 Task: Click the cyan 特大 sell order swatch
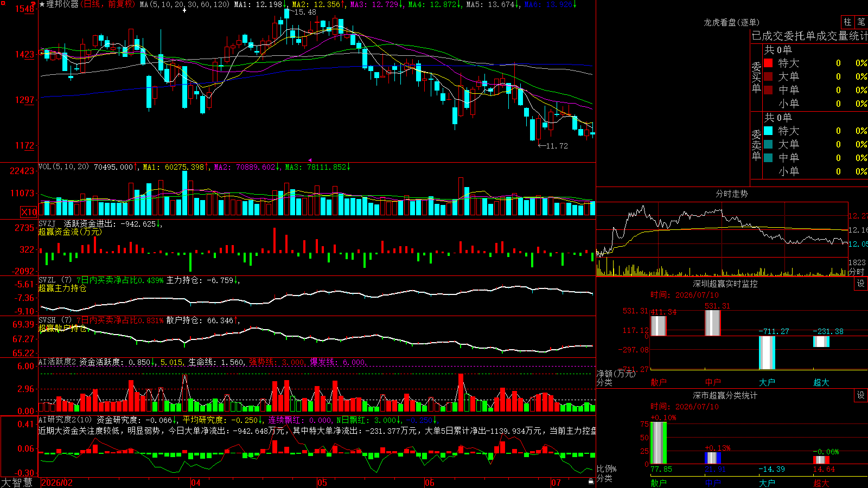point(768,131)
